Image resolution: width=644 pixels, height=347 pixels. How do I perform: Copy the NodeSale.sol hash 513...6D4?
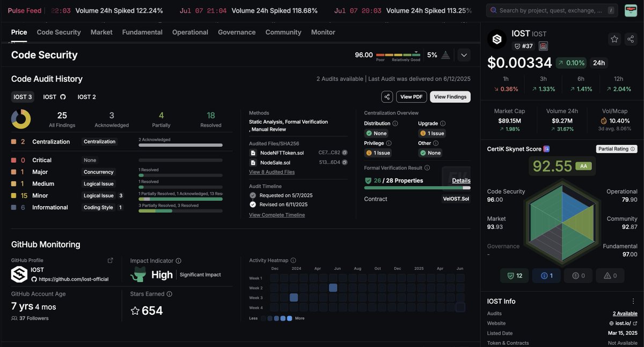(345, 162)
